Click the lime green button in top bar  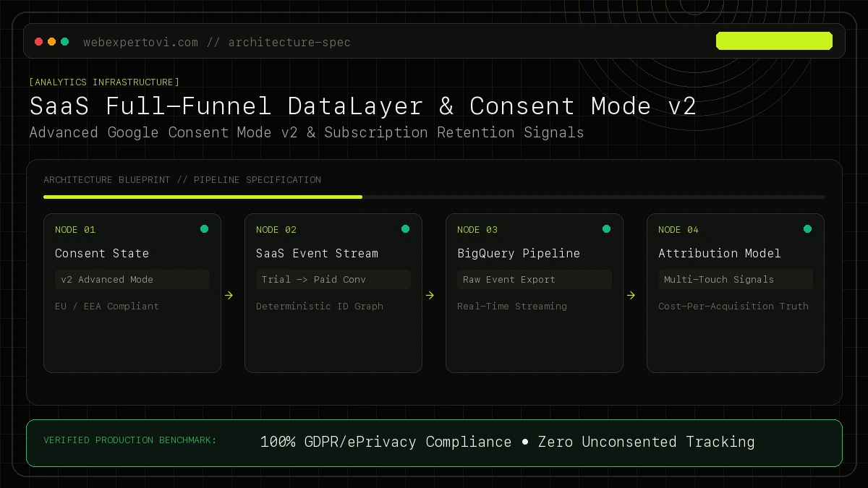point(774,41)
